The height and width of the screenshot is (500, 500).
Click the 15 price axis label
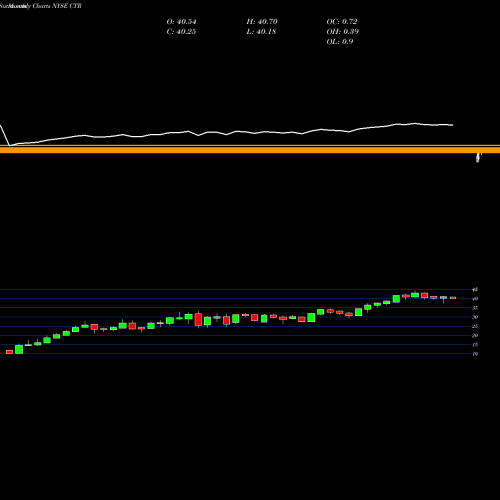(x=475, y=345)
